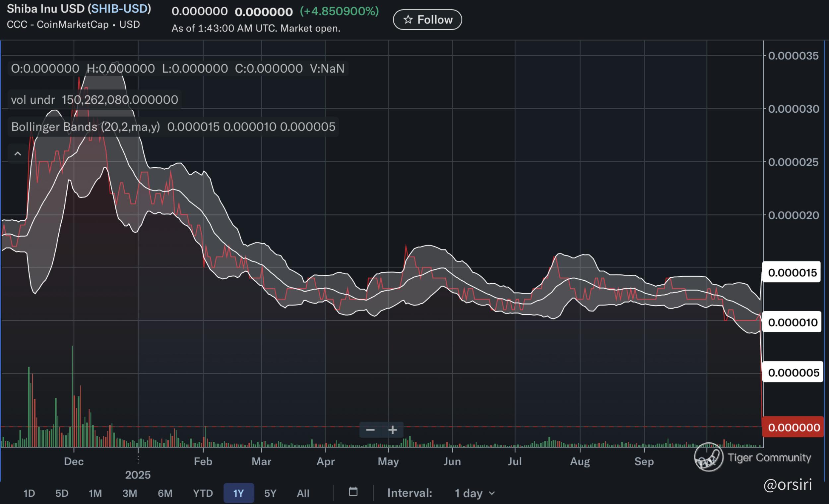This screenshot has width=829, height=504.
Task: Zoom in chart with plus icon
Action: 392,430
